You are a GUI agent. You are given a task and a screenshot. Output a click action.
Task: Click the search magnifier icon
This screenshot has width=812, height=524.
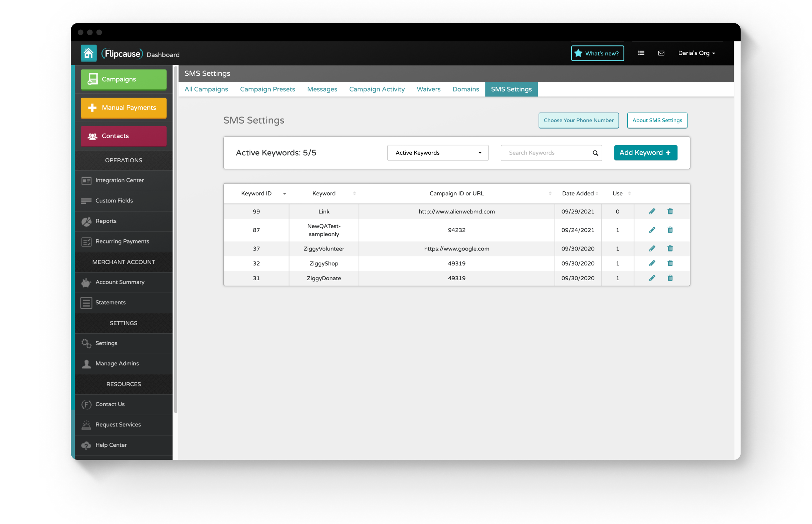pyautogui.click(x=595, y=153)
